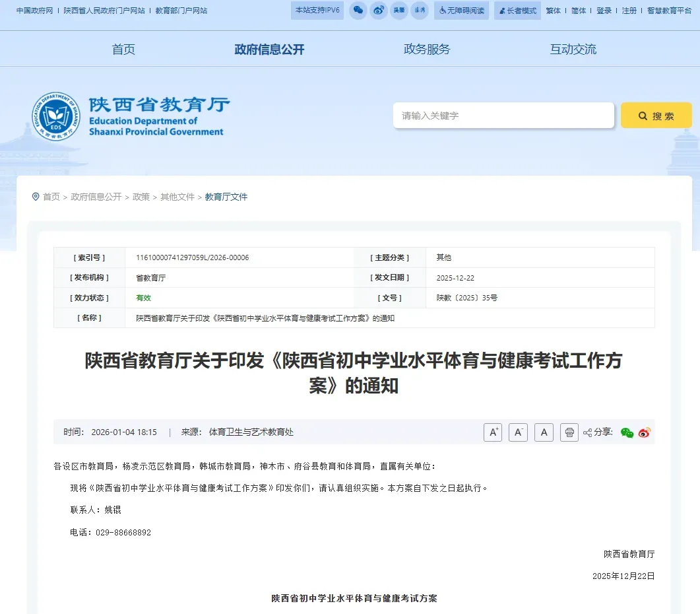Select document number 陕教〔2025〕35号
Screen dimensions: 700x614
(467, 298)
